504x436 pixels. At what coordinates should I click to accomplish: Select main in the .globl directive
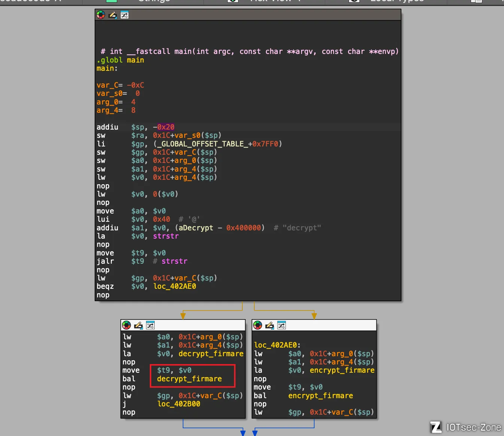(135, 60)
